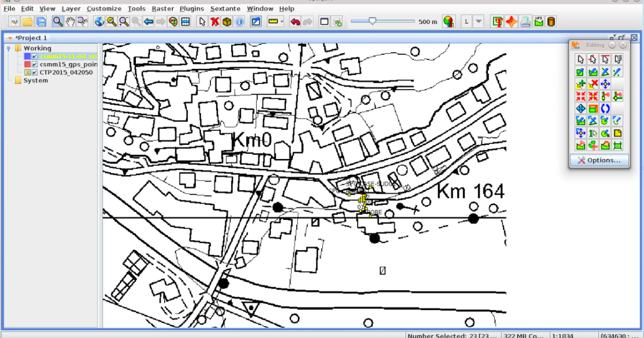
Task: Select the Measure ruler tool
Action: click(272, 21)
